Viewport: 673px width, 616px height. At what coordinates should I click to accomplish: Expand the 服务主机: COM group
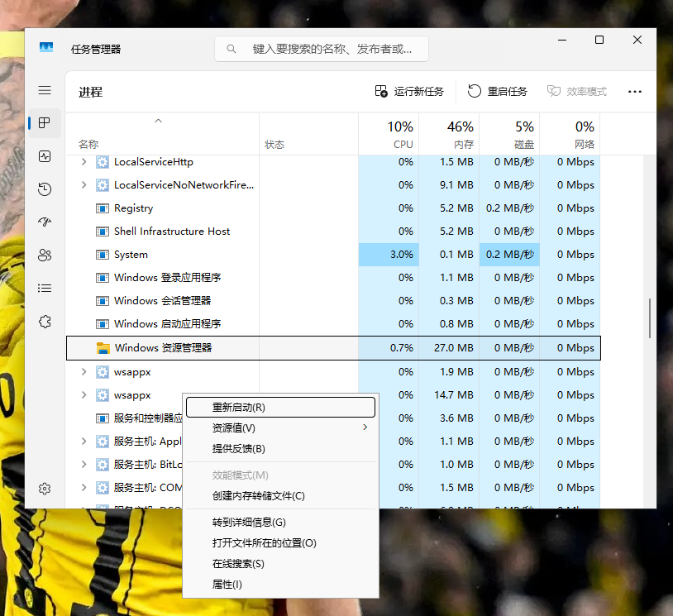[84, 488]
